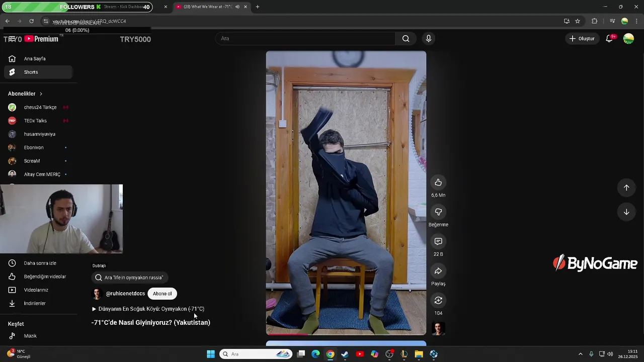Viewport: 644px width, 362px height.
Task: Go to the next Short (down arrow)
Action: click(x=626, y=212)
